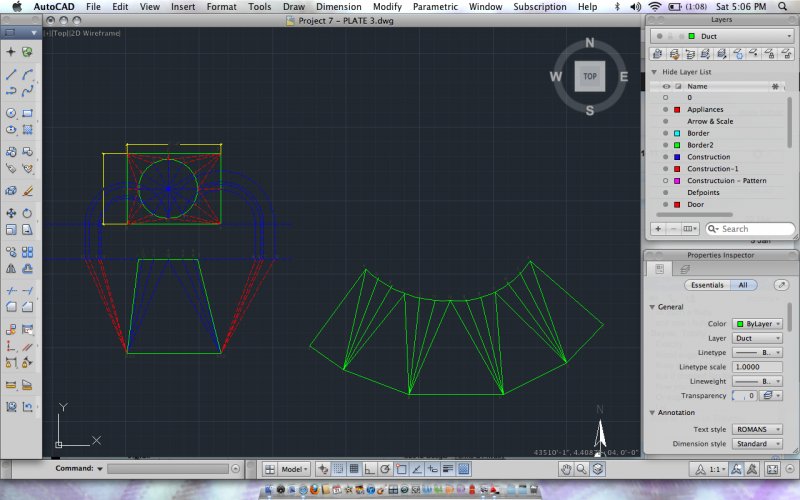The image size is (800, 500).
Task: Open the Color ByLayer dropdown
Action: (758, 324)
